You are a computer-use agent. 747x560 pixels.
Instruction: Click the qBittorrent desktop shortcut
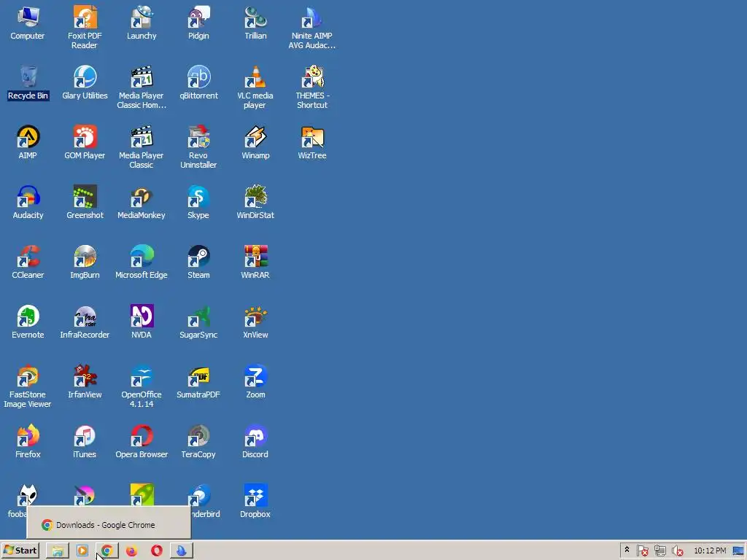[198, 83]
